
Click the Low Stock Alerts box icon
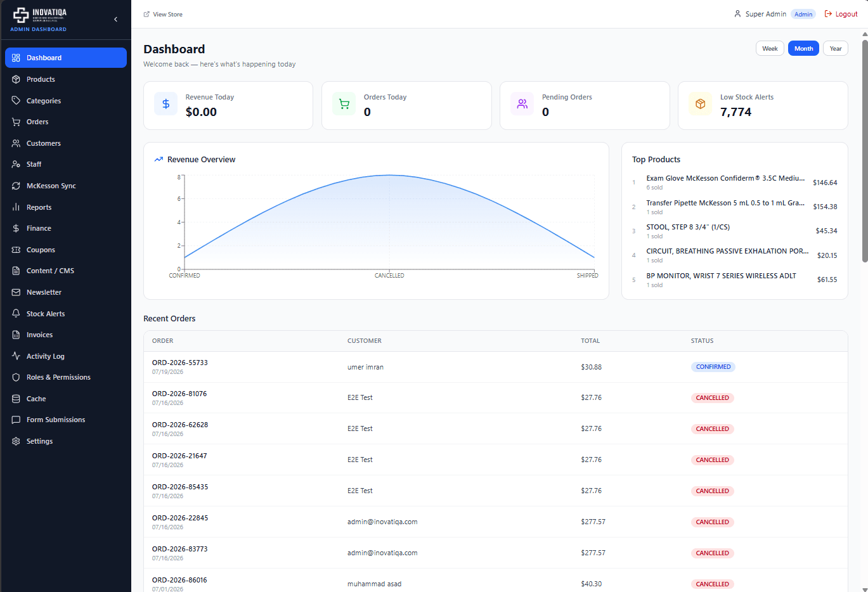coord(701,104)
